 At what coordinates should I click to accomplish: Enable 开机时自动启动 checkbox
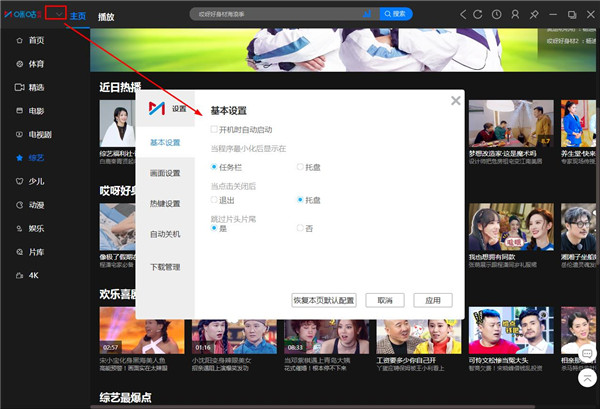point(214,129)
